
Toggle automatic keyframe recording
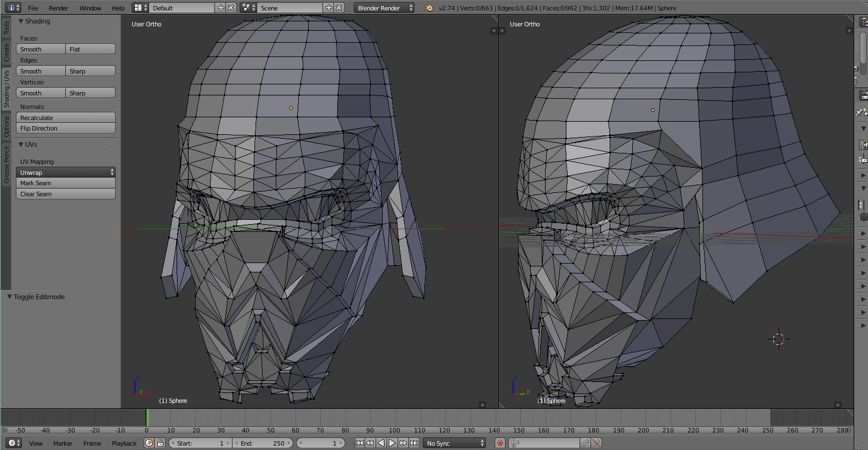coord(500,443)
